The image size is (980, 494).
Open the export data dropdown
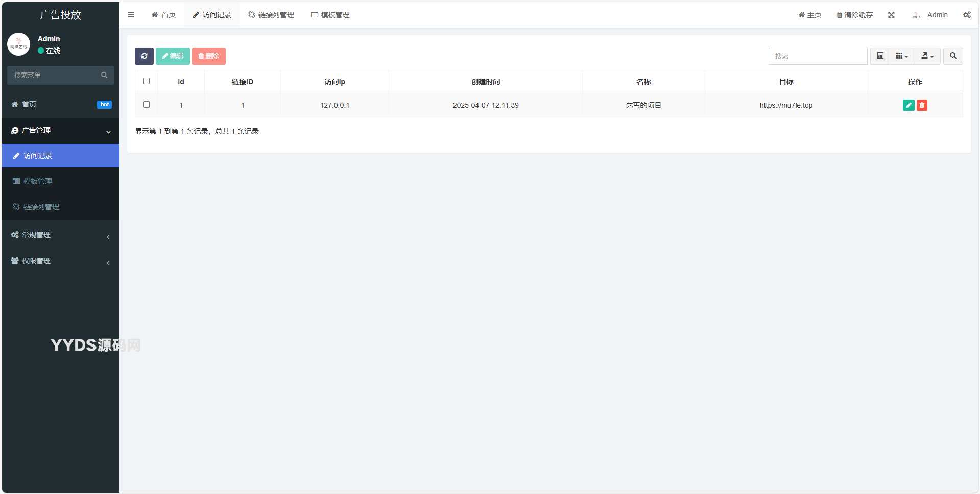tap(927, 56)
